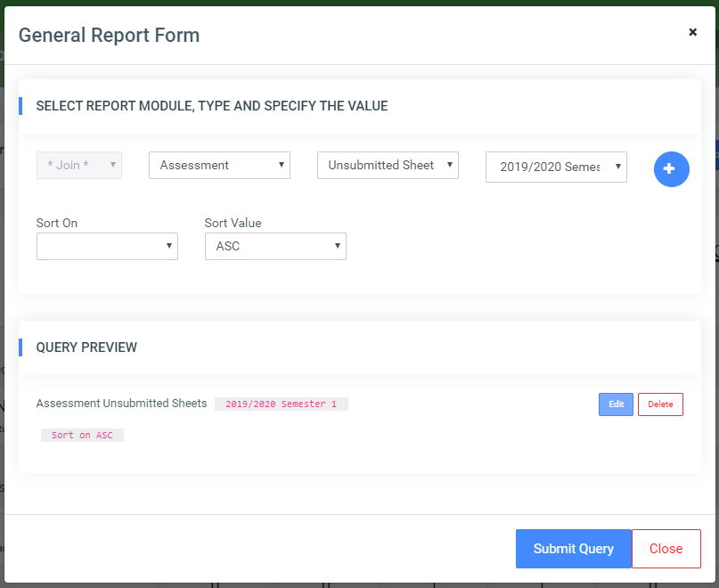Change the module from Assessment
The width and height of the screenshot is (719, 588).
click(x=219, y=165)
